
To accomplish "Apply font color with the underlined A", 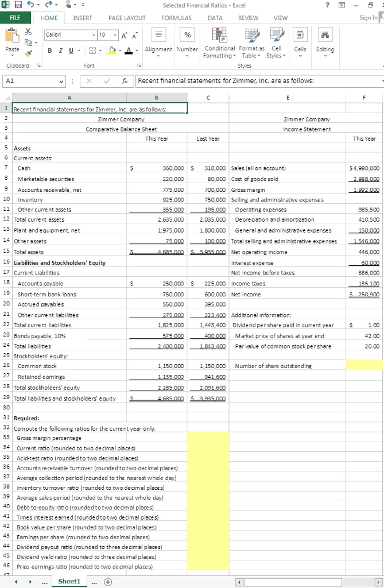I will (x=129, y=51).
